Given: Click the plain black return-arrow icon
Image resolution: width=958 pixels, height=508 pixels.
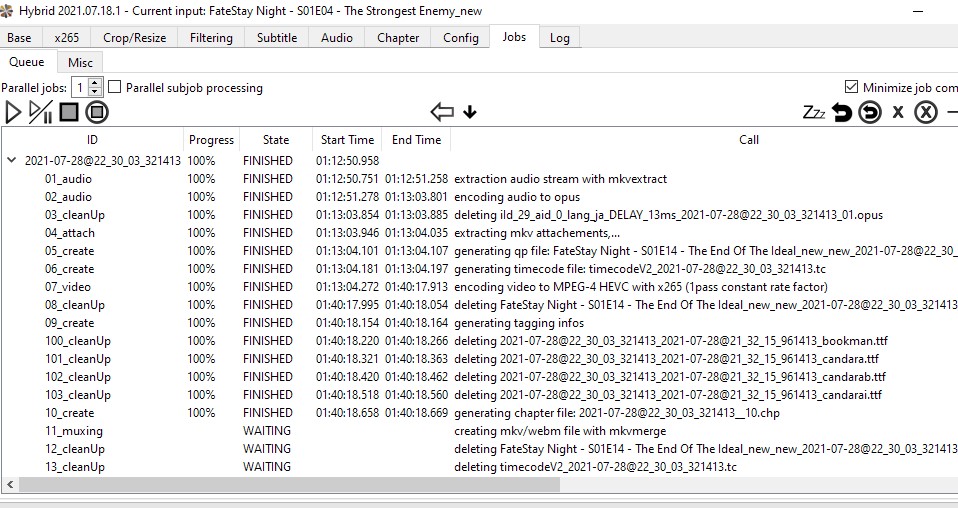Looking at the screenshot, I should 842,112.
